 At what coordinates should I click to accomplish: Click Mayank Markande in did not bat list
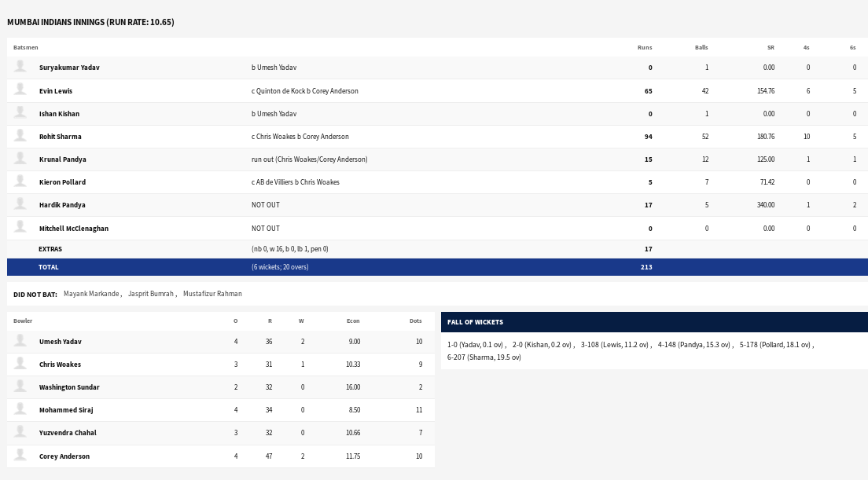coord(91,294)
